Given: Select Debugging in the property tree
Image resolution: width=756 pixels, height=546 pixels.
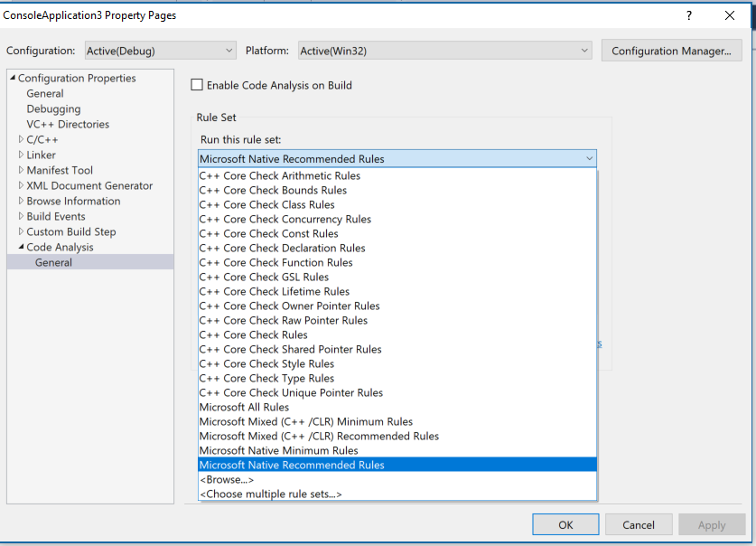Looking at the screenshot, I should click(53, 108).
